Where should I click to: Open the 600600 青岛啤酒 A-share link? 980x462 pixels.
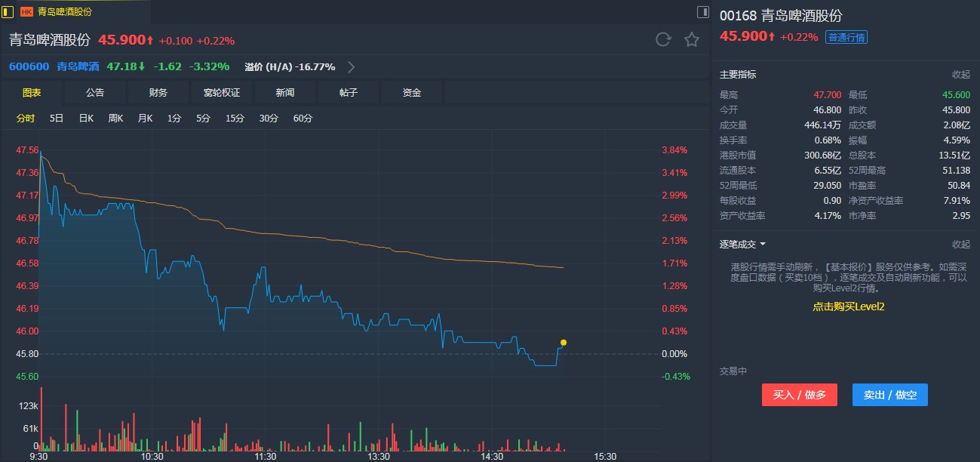tap(54, 66)
